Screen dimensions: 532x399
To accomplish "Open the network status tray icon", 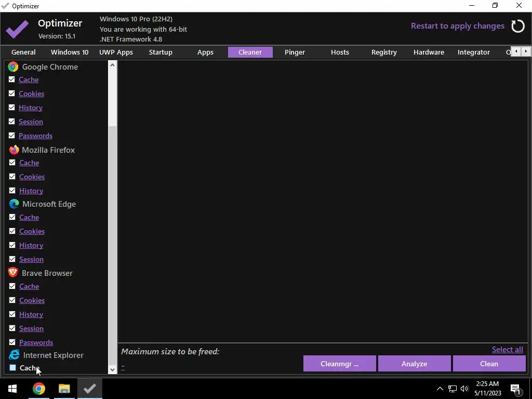I will coord(453,389).
